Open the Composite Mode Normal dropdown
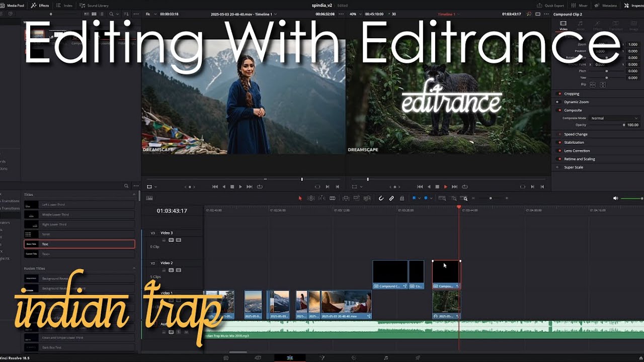The height and width of the screenshot is (362, 644). point(614,118)
